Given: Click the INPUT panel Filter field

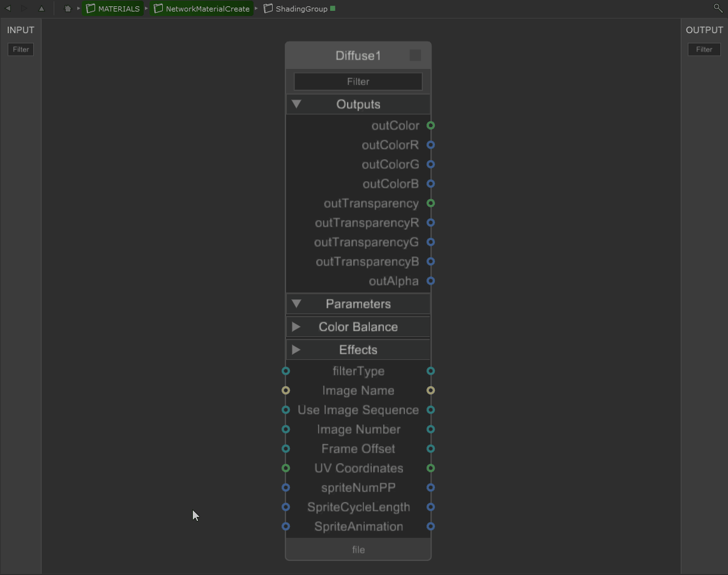Looking at the screenshot, I should click(x=20, y=50).
